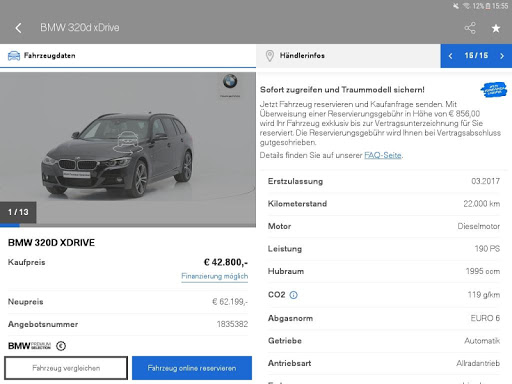
Task: Click the mute icon in status bar
Action: [456, 6]
